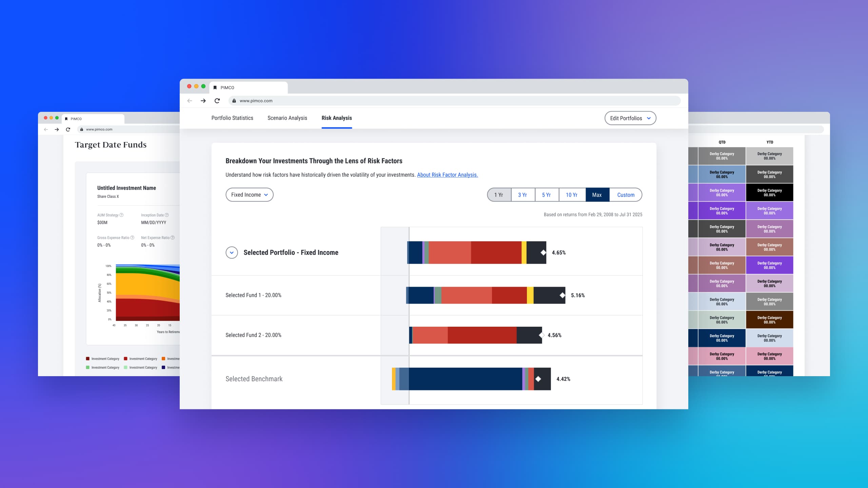
Task: Open the Edit Portfolios dropdown
Action: pos(630,118)
